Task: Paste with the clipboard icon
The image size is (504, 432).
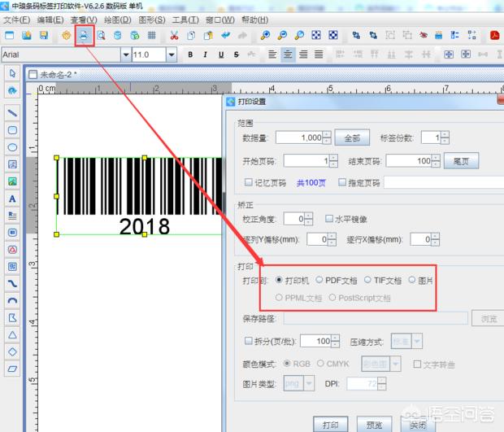Action: click(208, 35)
